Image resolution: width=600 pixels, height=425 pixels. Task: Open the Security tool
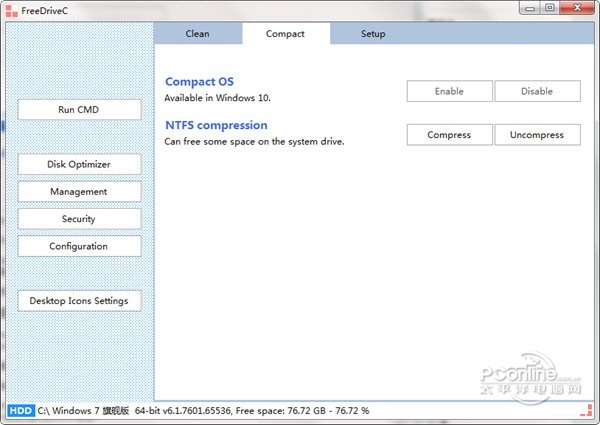click(x=79, y=219)
